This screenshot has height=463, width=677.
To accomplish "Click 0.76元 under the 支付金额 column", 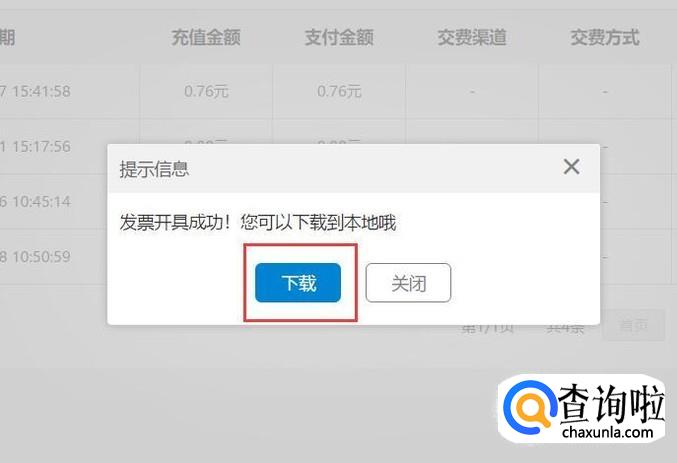I will click(339, 91).
